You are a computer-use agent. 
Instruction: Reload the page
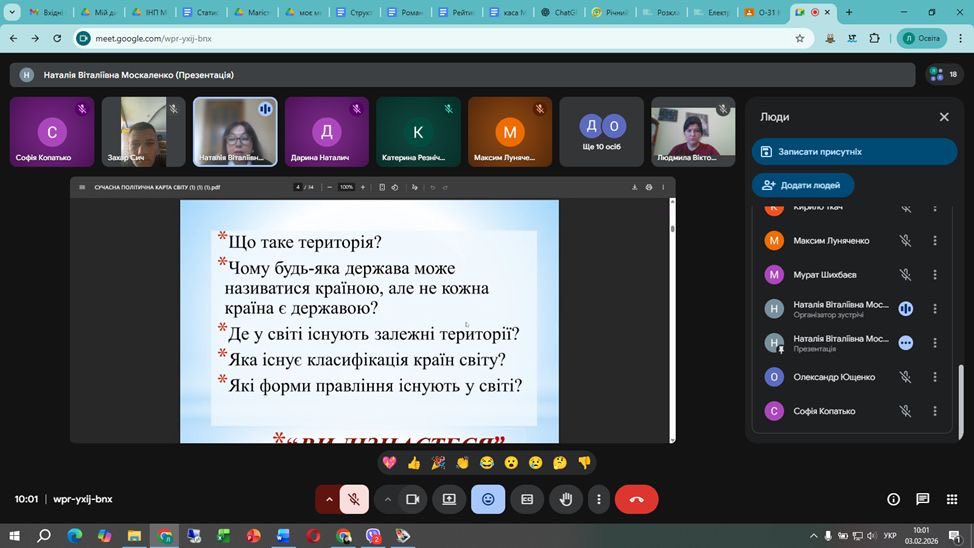pos(57,39)
